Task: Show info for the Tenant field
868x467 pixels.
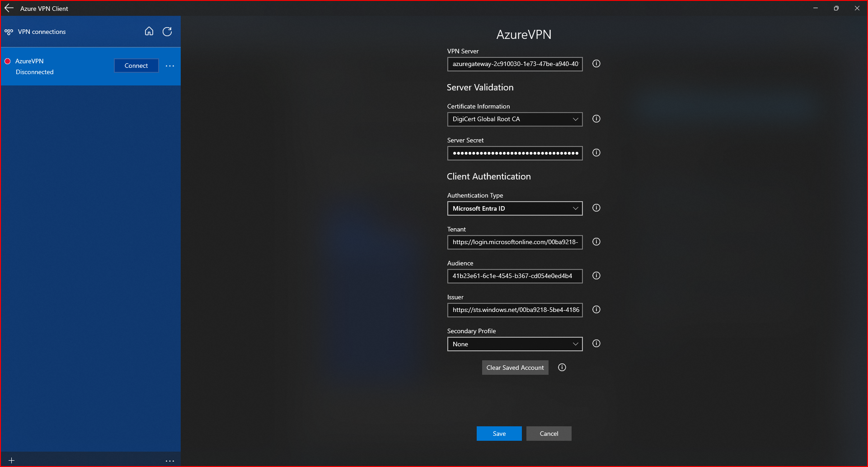Action: (596, 242)
